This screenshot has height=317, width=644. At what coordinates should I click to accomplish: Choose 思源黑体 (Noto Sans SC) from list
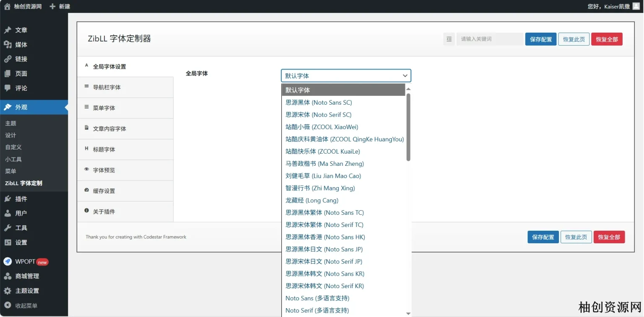pyautogui.click(x=319, y=103)
